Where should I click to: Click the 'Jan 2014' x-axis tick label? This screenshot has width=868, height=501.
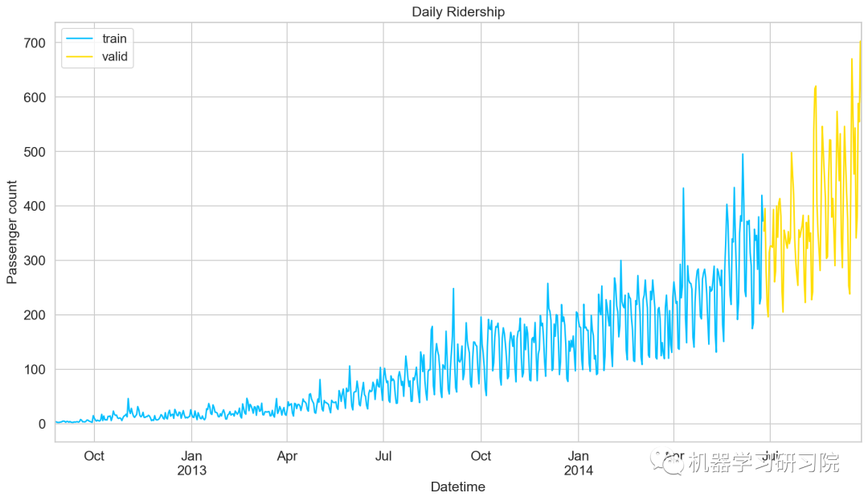pos(579,463)
